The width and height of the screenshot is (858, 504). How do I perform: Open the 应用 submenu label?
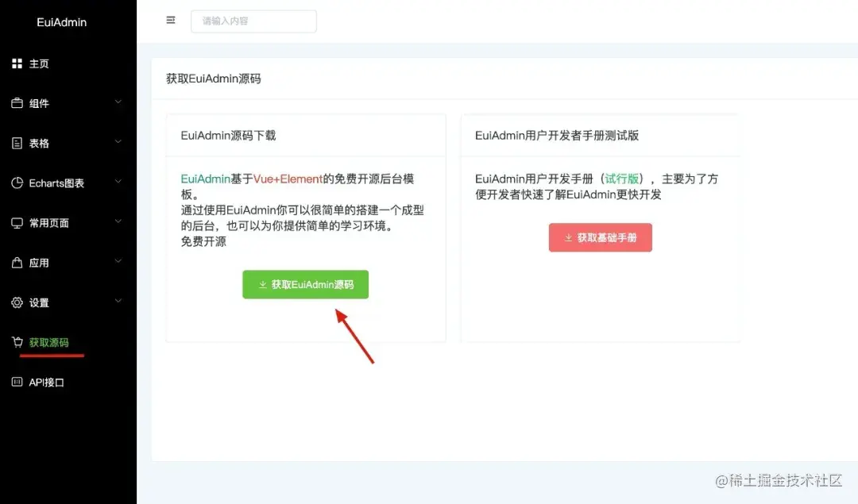[x=39, y=263]
